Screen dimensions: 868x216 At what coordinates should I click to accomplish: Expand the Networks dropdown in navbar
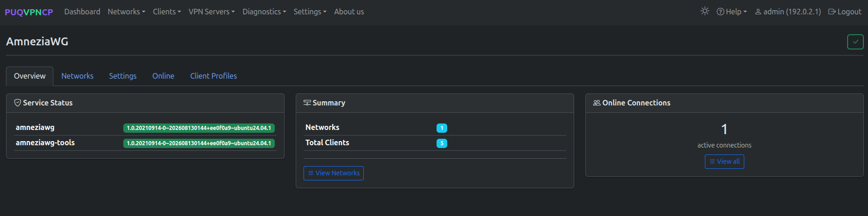pyautogui.click(x=127, y=12)
